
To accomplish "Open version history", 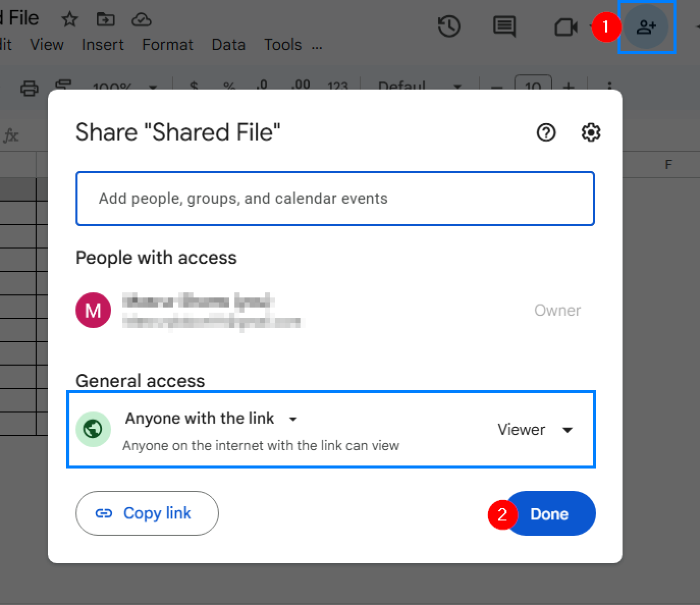I will pyautogui.click(x=450, y=26).
